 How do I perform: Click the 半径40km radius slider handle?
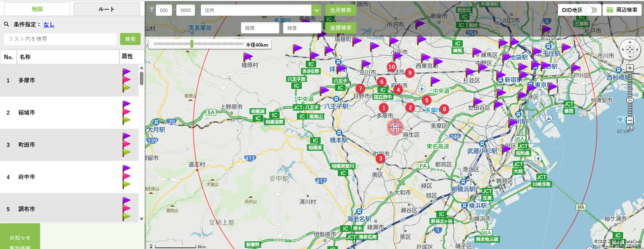[x=192, y=44]
